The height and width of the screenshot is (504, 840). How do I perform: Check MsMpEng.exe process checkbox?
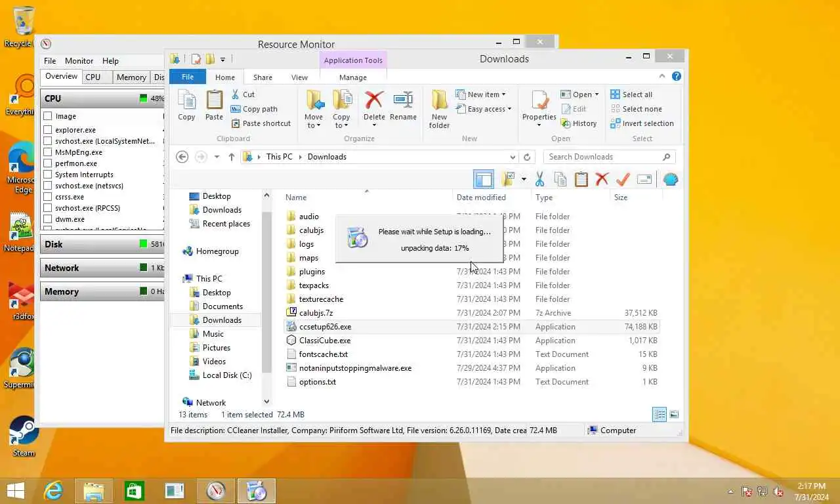(x=48, y=152)
